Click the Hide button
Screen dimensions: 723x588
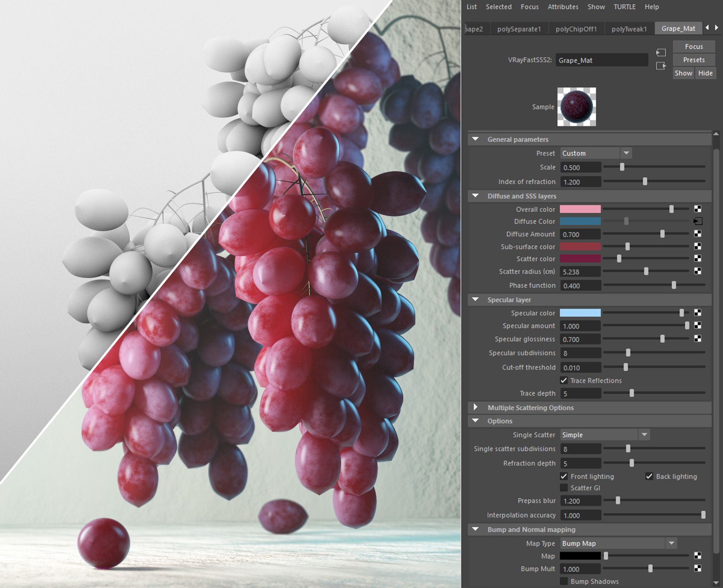coord(705,73)
